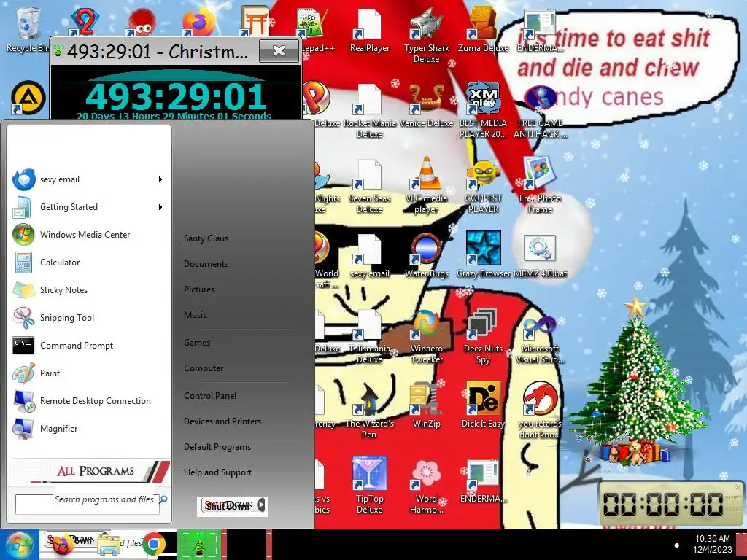Open the Recycle Bin desktop icon
The image size is (747, 560).
pyautogui.click(x=27, y=29)
